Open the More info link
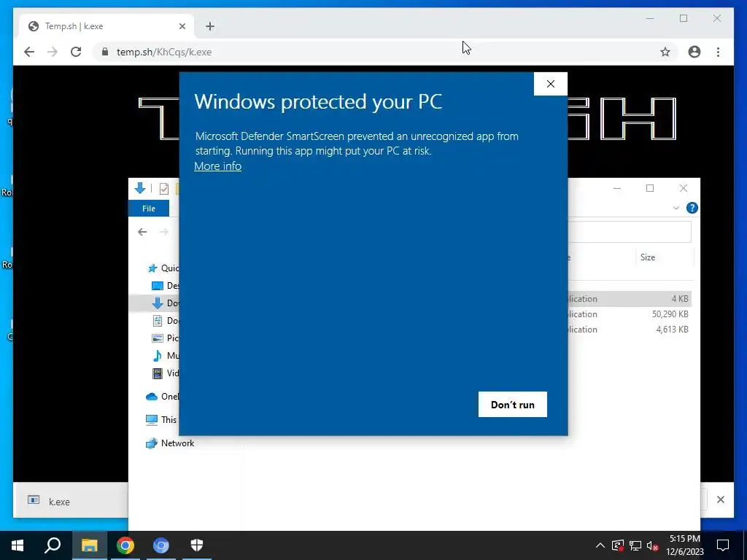The width and height of the screenshot is (747, 560). click(217, 166)
